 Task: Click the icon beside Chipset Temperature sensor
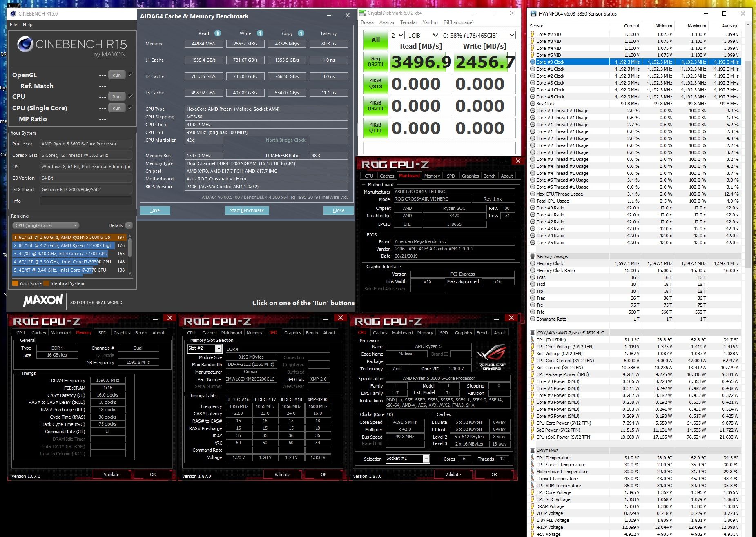tap(533, 479)
